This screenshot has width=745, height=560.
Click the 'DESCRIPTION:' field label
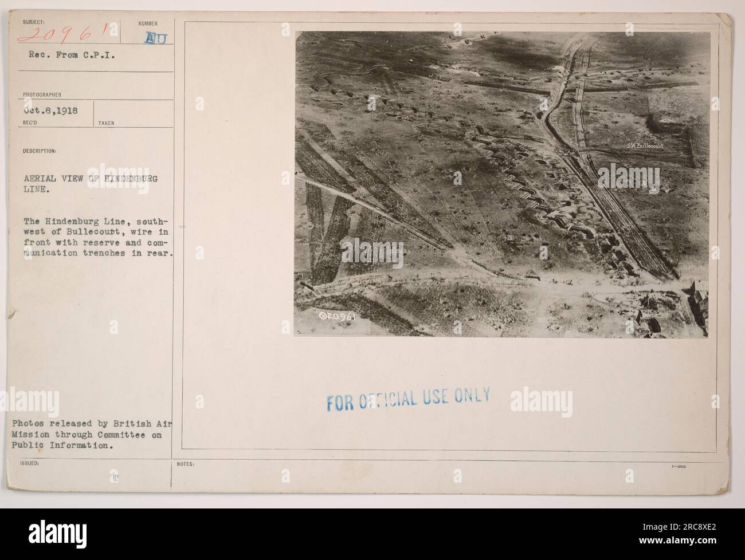pyautogui.click(x=40, y=151)
